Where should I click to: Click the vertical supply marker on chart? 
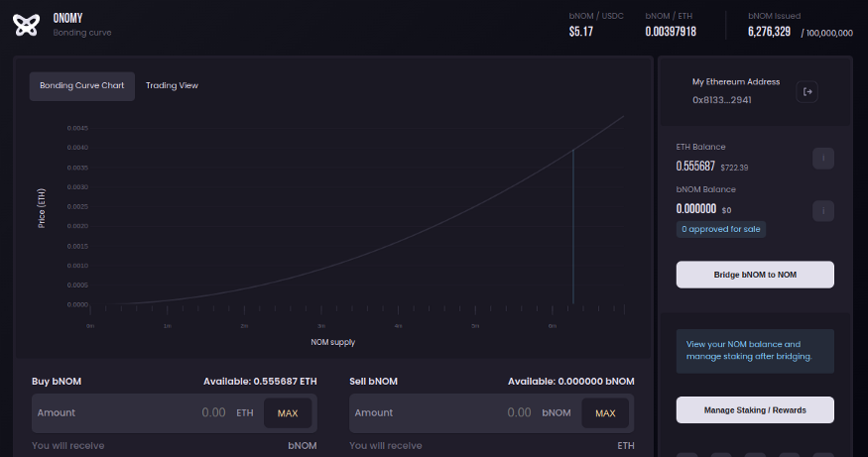click(x=573, y=228)
